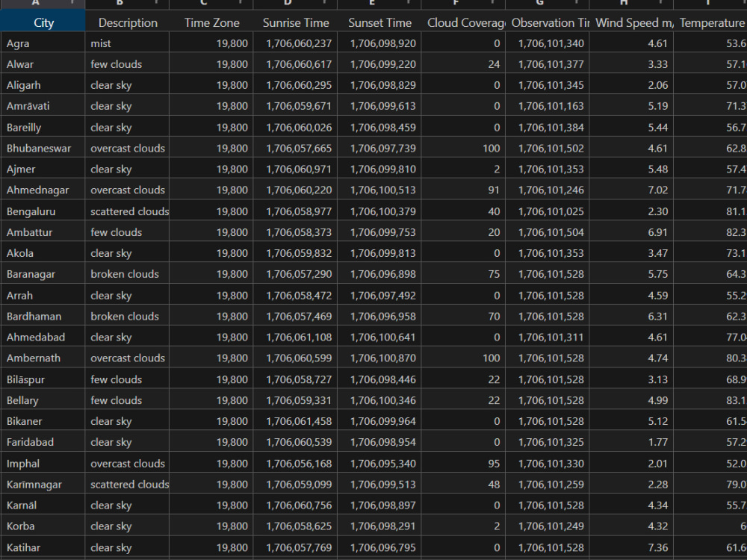The image size is (747, 560).
Task: Select the Bhubaneswar city cell
Action: (x=43, y=148)
